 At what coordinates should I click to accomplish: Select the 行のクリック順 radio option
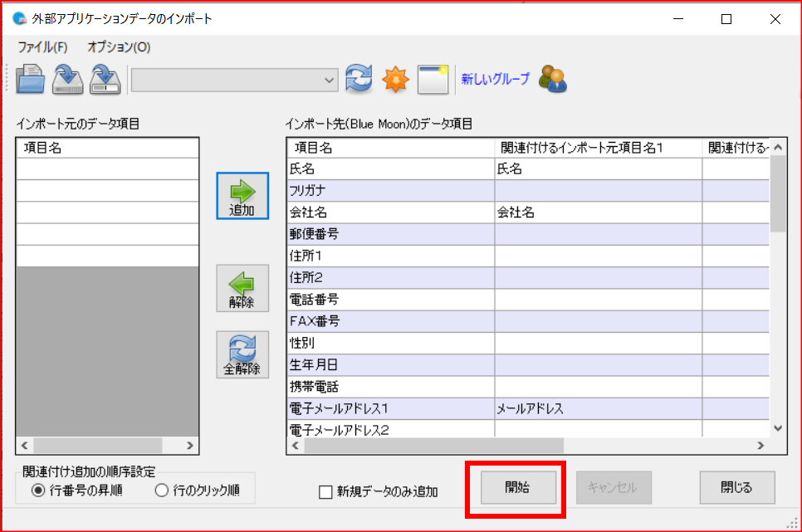(162, 491)
